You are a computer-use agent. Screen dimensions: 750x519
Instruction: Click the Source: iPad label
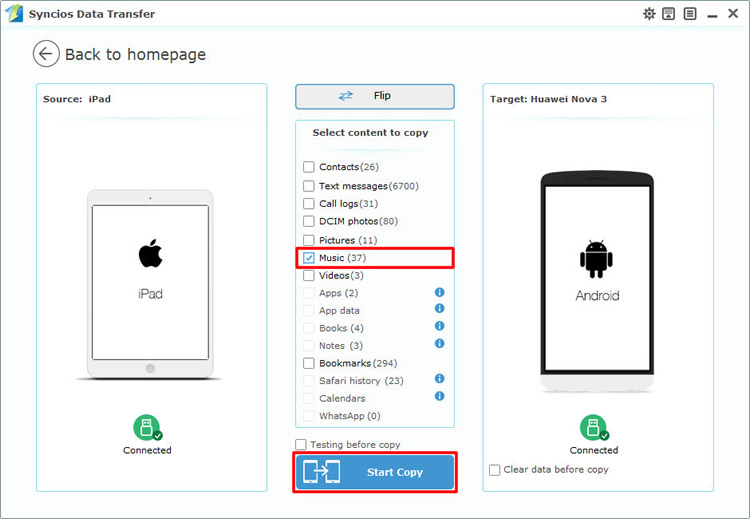(x=77, y=99)
